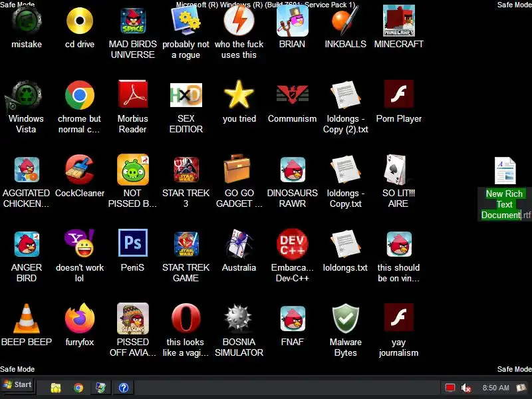Viewport: 532px width, 399px height.
Task: Click the 'this should be on vin...' icon
Action: [x=398, y=244]
